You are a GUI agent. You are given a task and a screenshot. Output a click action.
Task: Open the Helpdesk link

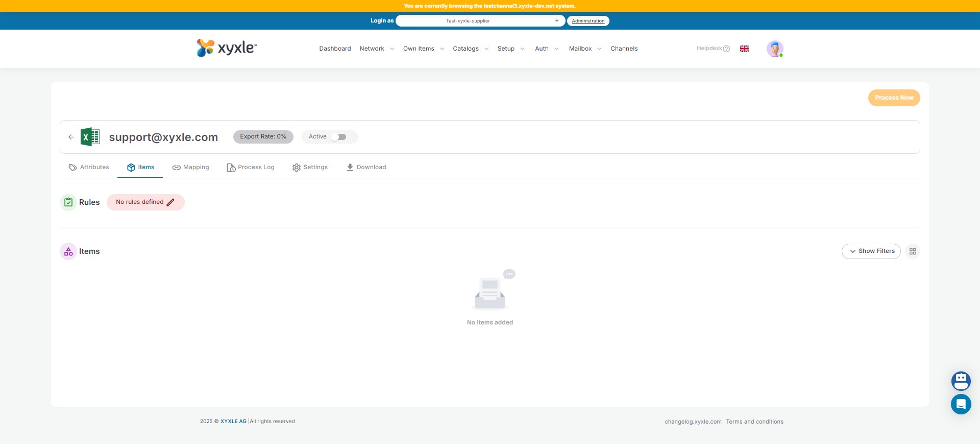[x=713, y=49]
